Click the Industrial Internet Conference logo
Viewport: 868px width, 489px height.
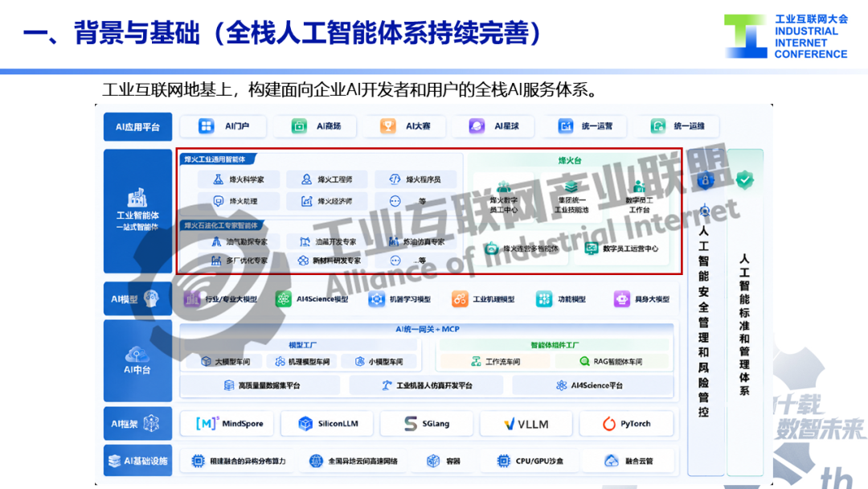tap(786, 36)
